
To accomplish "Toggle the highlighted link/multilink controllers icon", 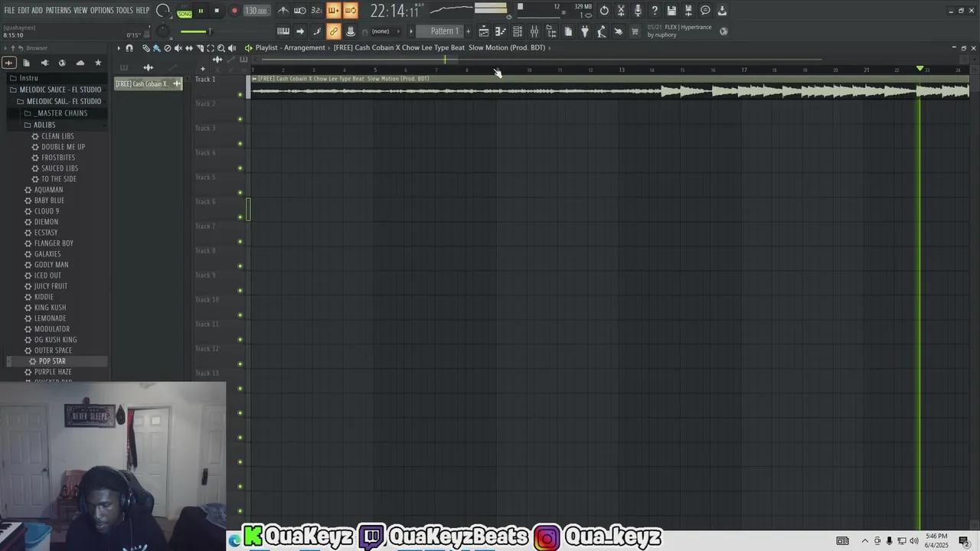I will point(333,31).
